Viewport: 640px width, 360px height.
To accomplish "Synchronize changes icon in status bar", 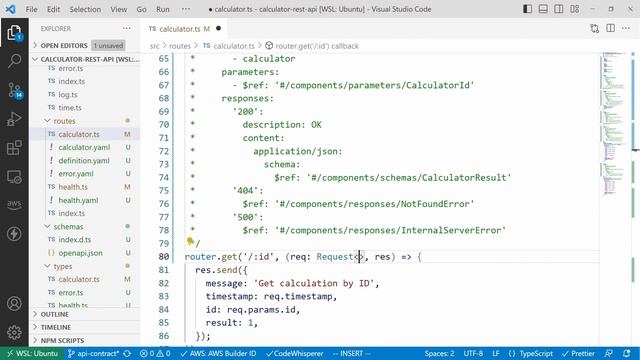I will click(x=127, y=353).
